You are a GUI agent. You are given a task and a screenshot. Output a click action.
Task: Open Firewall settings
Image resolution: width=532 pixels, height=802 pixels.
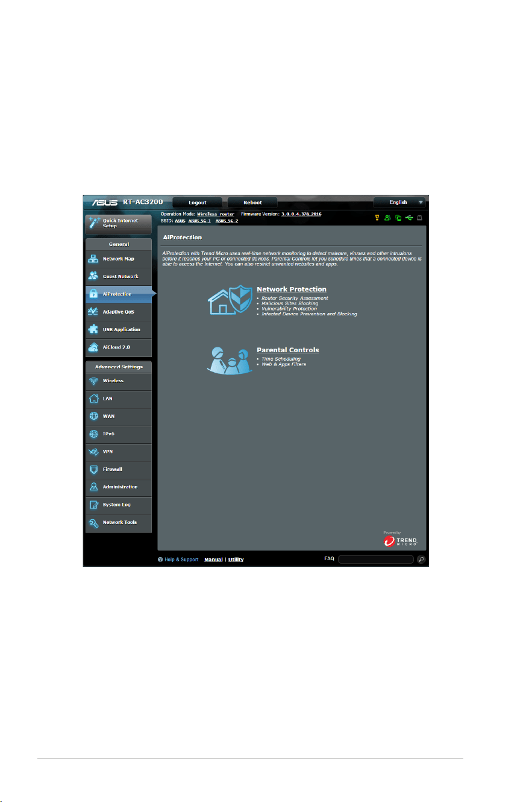click(x=118, y=469)
